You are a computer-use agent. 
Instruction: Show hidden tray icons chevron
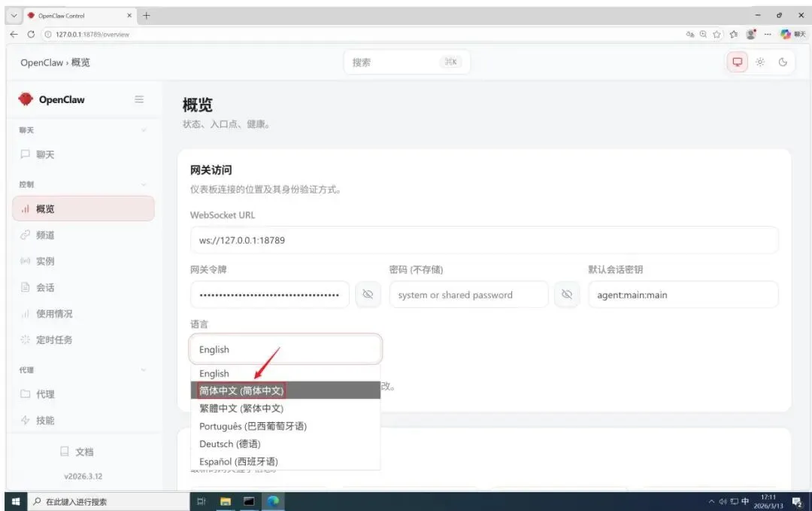point(711,501)
